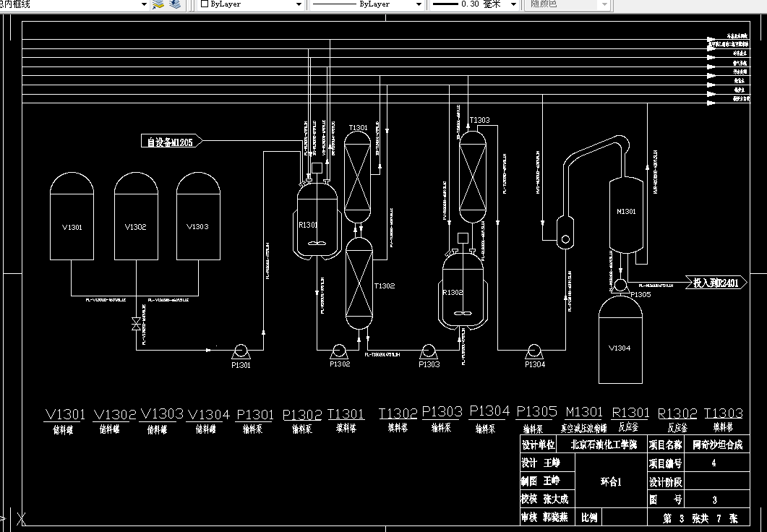Click the make object's layer current icon

point(158,4)
